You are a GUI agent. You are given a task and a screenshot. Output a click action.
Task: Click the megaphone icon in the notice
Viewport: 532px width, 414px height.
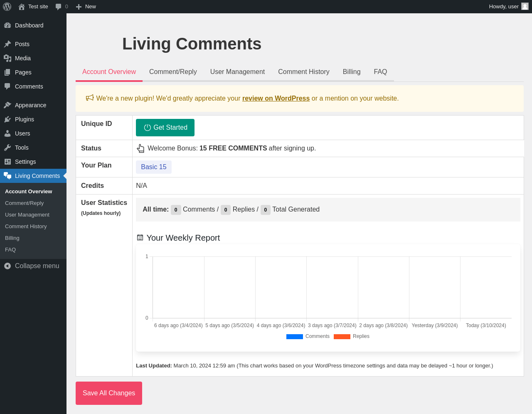90,98
